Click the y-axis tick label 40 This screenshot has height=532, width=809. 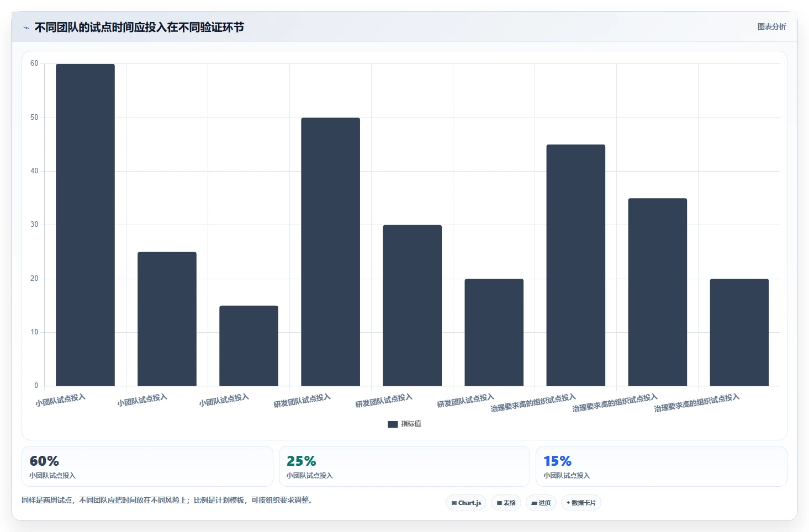pyautogui.click(x=34, y=171)
